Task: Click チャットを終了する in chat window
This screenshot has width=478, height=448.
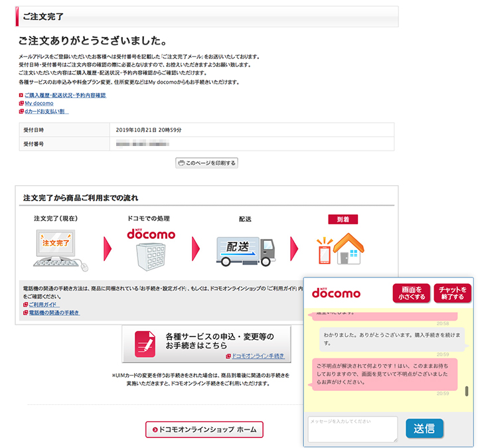Action: point(452,293)
